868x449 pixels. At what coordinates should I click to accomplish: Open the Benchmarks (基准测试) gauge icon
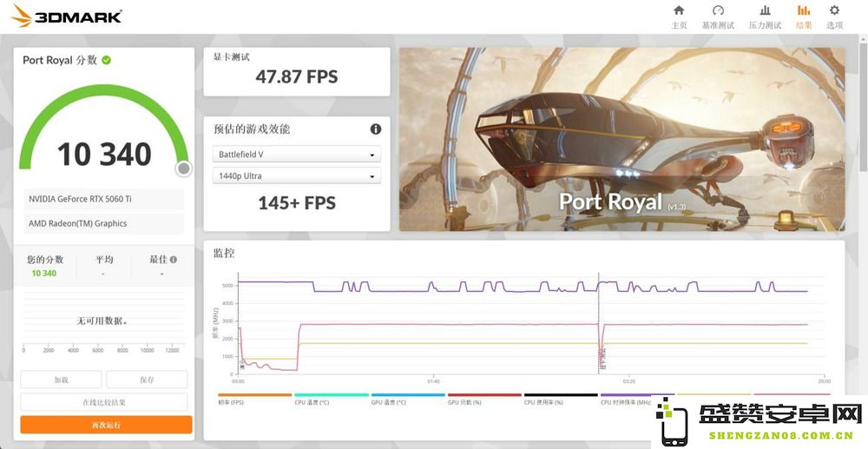coord(718,10)
